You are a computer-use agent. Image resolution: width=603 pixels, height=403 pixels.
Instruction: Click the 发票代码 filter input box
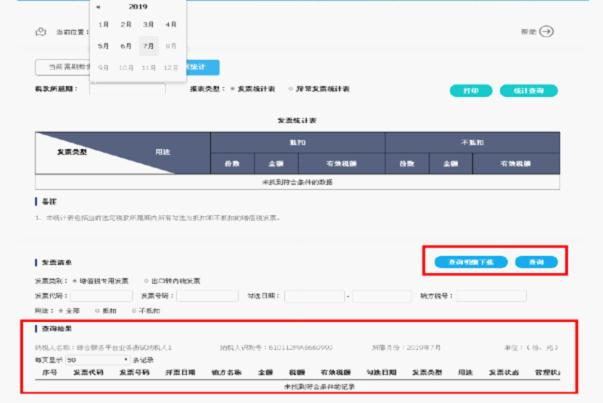point(102,296)
